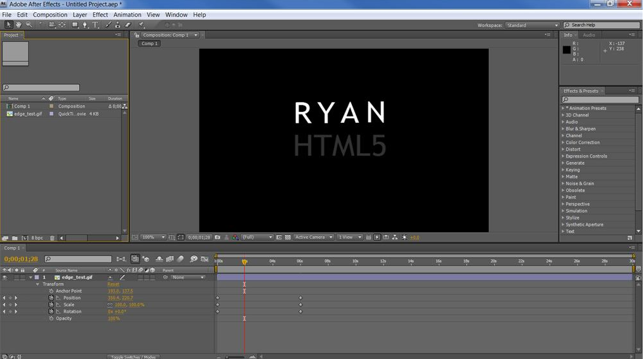Viewport: 644px width, 359px height.
Task: Click the Reset transform link
Action: 113,284
